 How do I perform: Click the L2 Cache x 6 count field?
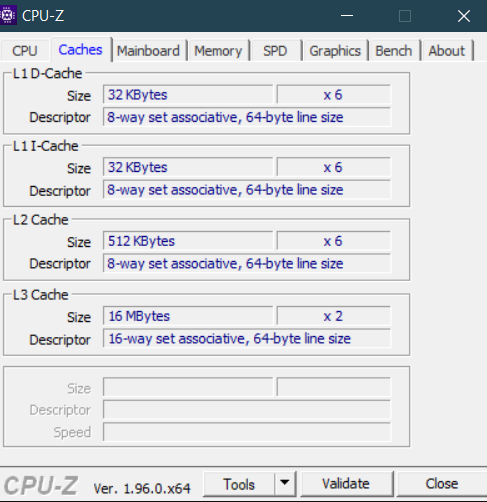(333, 241)
